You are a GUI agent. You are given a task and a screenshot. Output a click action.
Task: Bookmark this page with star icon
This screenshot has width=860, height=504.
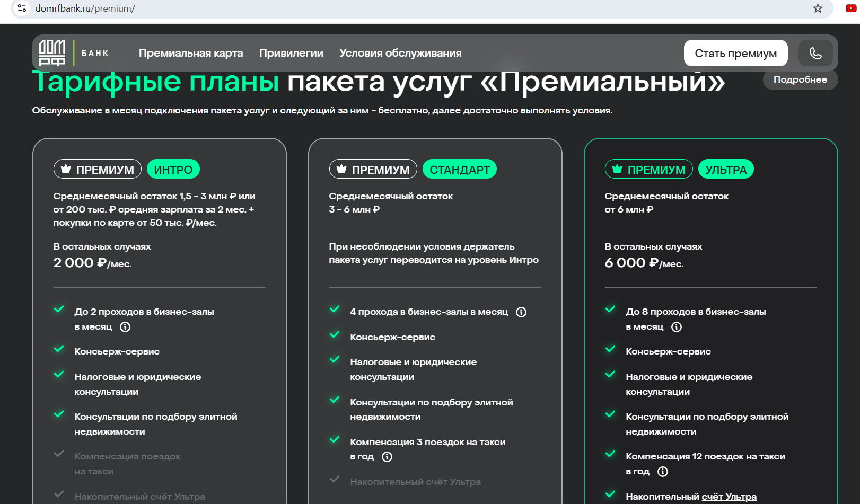coord(818,8)
